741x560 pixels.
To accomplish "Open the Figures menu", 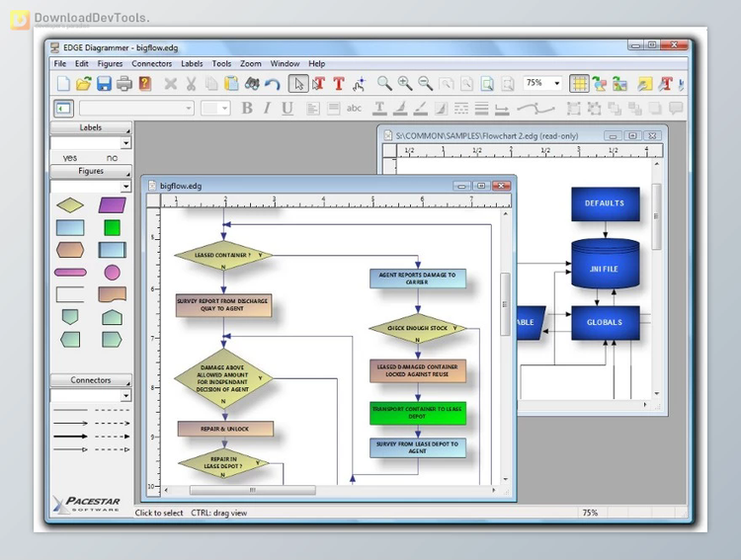I will pyautogui.click(x=110, y=64).
